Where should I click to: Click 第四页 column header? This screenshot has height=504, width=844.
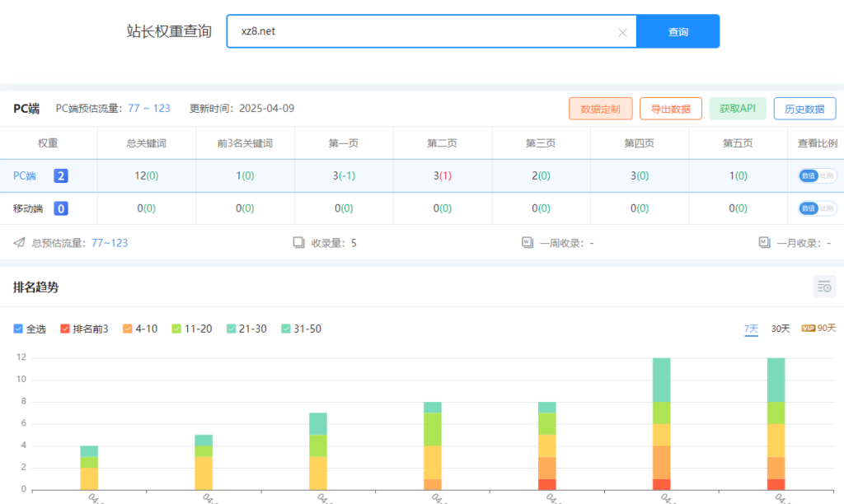[x=639, y=143]
